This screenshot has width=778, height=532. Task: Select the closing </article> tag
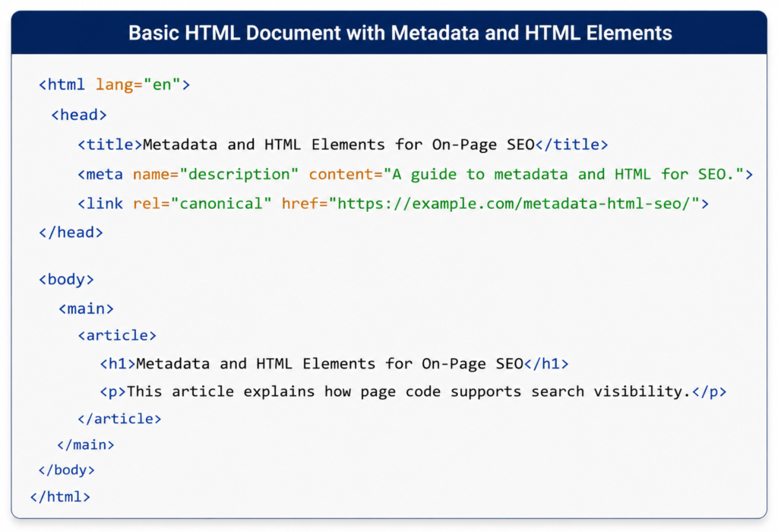pyautogui.click(x=119, y=419)
